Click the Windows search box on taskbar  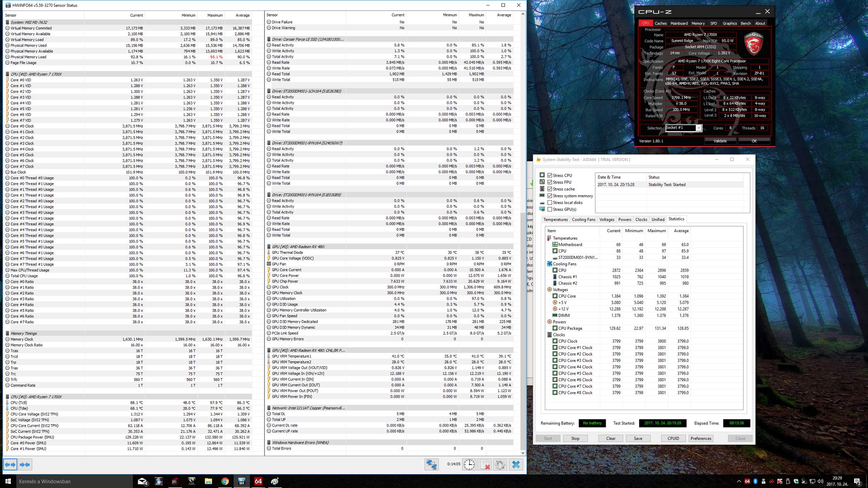tap(74, 481)
